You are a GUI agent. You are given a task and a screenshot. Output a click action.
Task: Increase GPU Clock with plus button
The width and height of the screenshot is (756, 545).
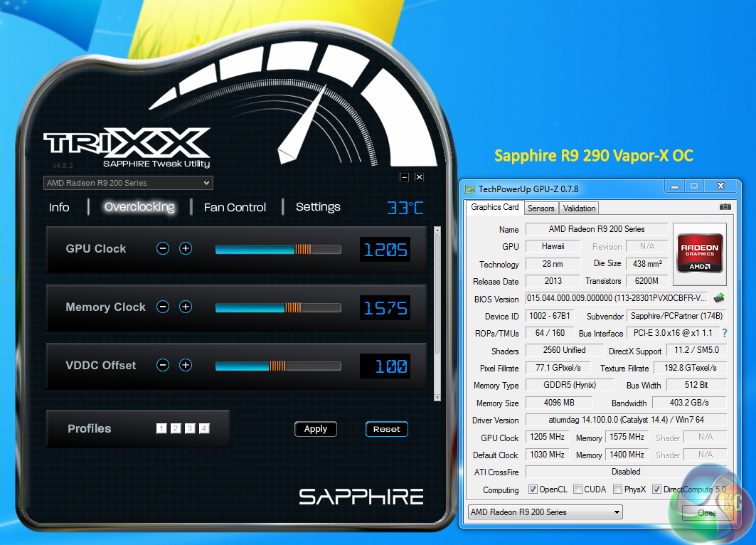[186, 248]
